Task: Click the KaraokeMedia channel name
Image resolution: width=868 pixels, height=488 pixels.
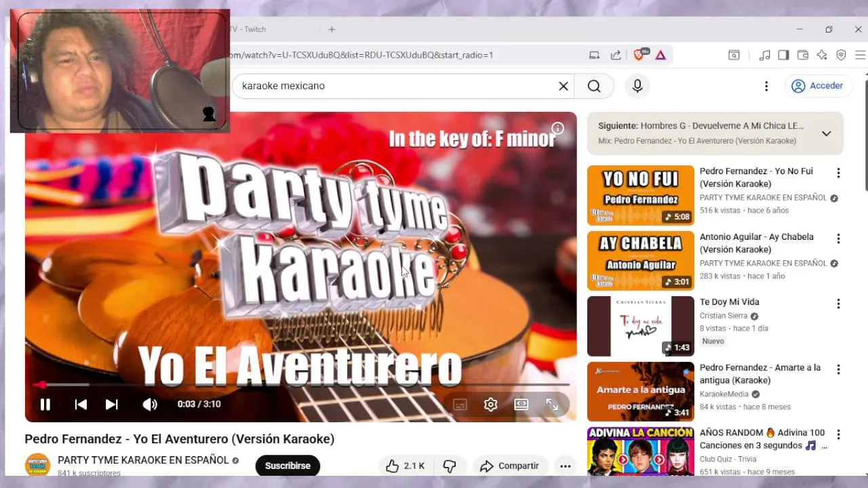Action: (724, 394)
